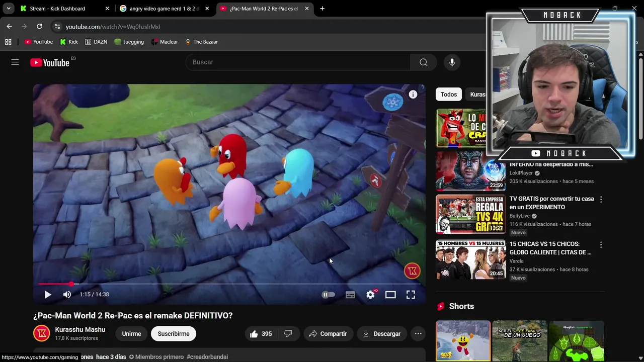Open the Kick bookmark
644x362 pixels.
point(69,42)
